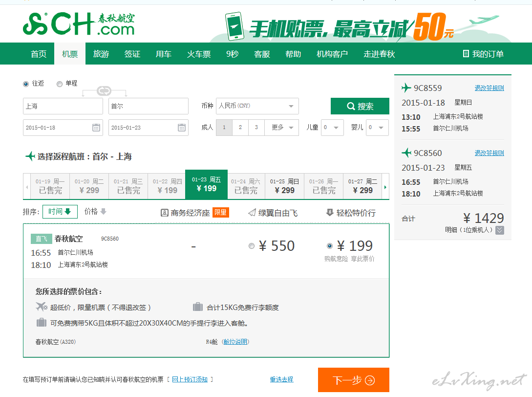Set adult count to 2
This screenshot has height=397, width=532.
[240, 127]
